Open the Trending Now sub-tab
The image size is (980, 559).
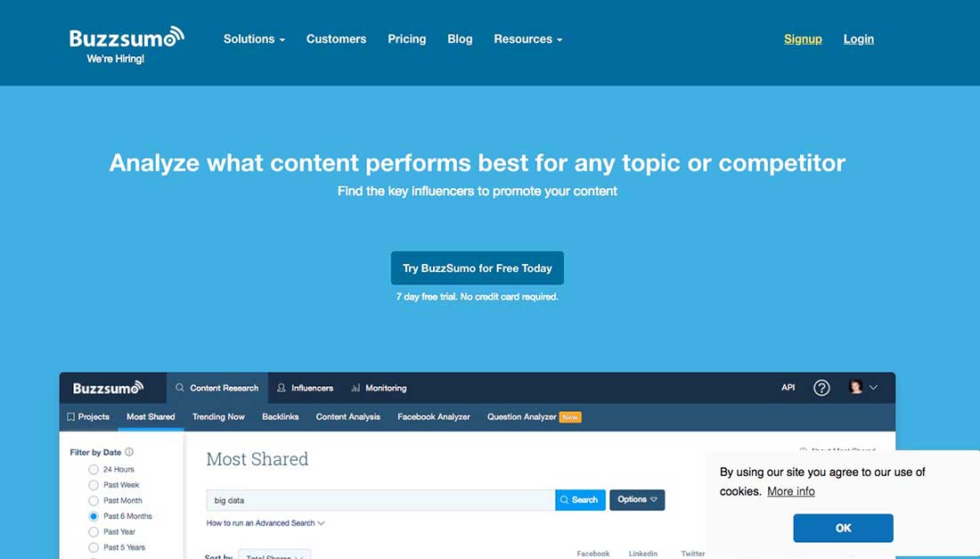(218, 416)
